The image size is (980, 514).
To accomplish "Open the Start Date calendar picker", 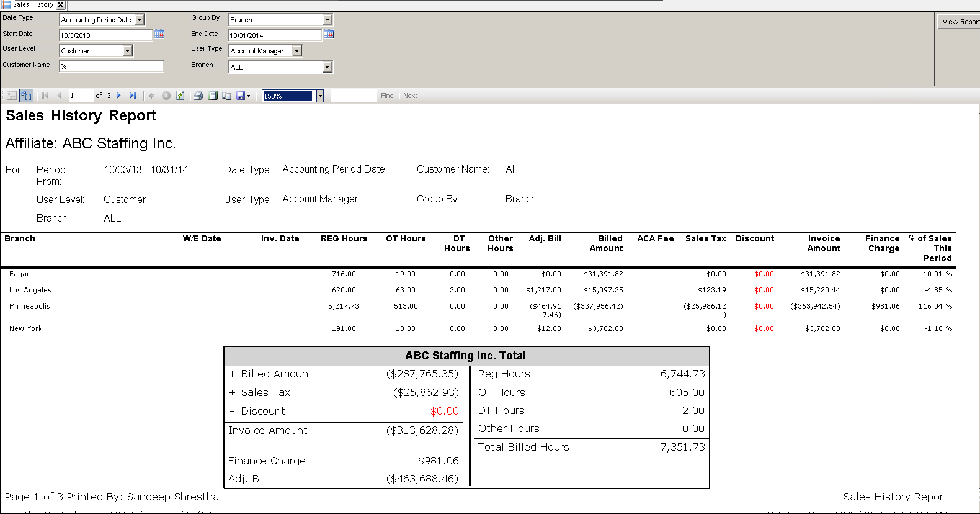I will point(159,34).
